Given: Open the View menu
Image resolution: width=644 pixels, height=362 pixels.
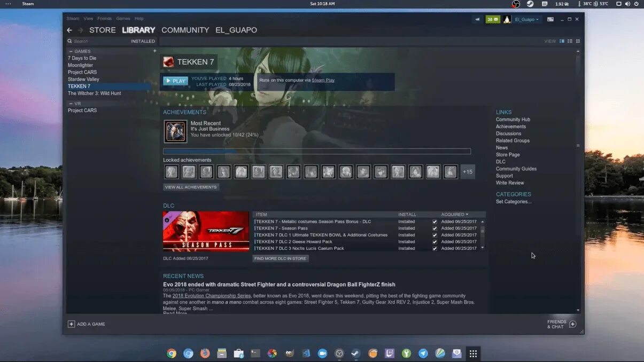Looking at the screenshot, I should tap(88, 19).
